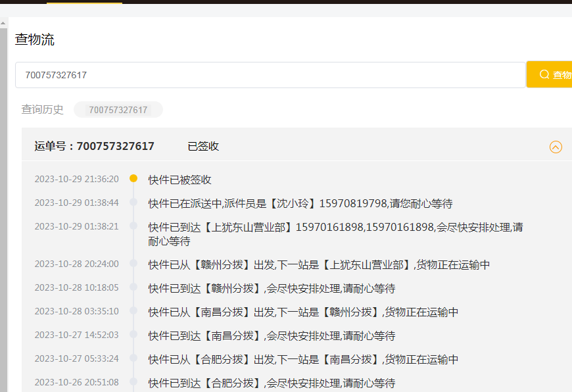Click the 查询历史 label
Screen dimensions: 572x392
[x=42, y=109]
